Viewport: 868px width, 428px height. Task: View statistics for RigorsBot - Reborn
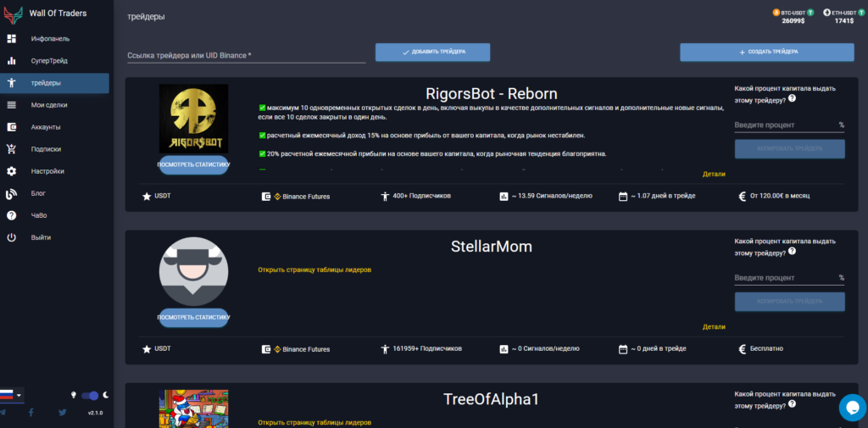(193, 165)
